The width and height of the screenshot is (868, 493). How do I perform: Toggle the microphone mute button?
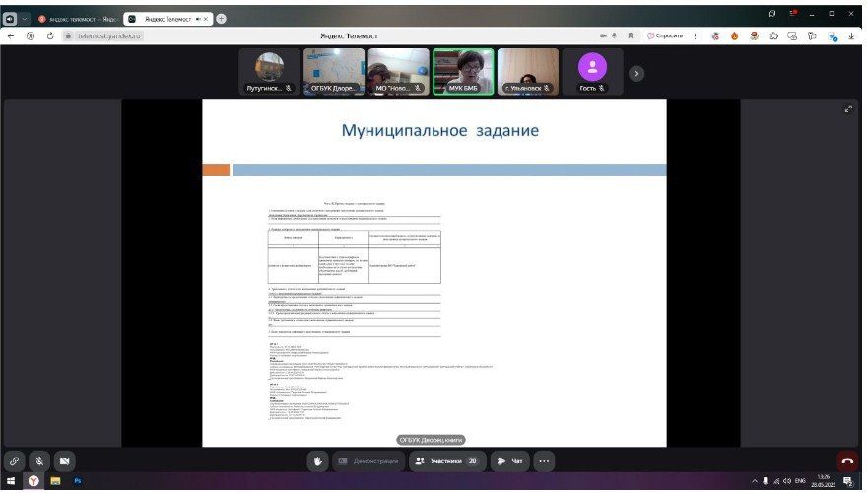(39, 460)
